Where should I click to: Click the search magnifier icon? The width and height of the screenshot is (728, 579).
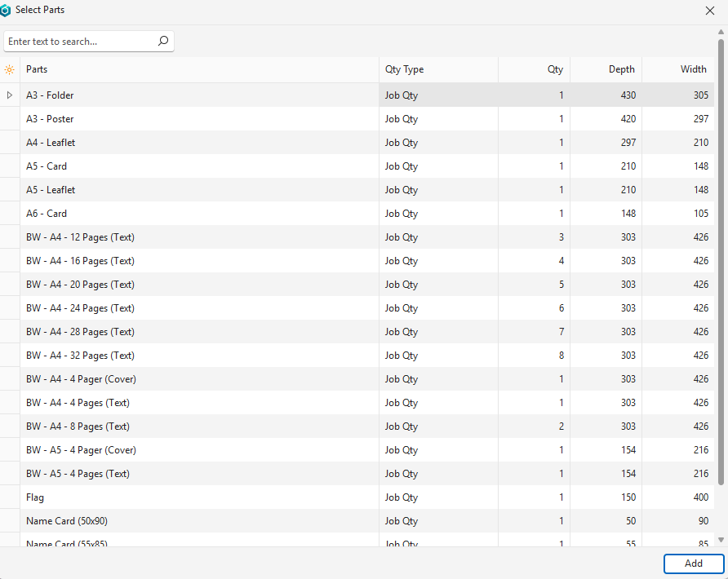(x=162, y=41)
